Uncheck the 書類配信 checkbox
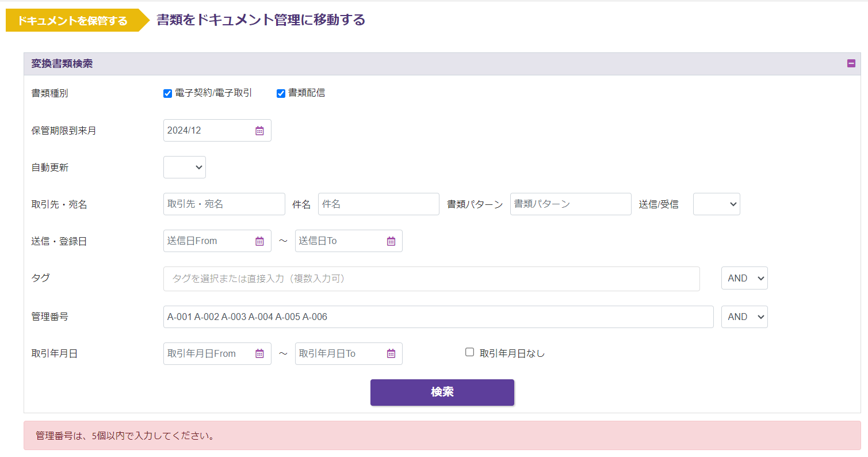 [281, 93]
